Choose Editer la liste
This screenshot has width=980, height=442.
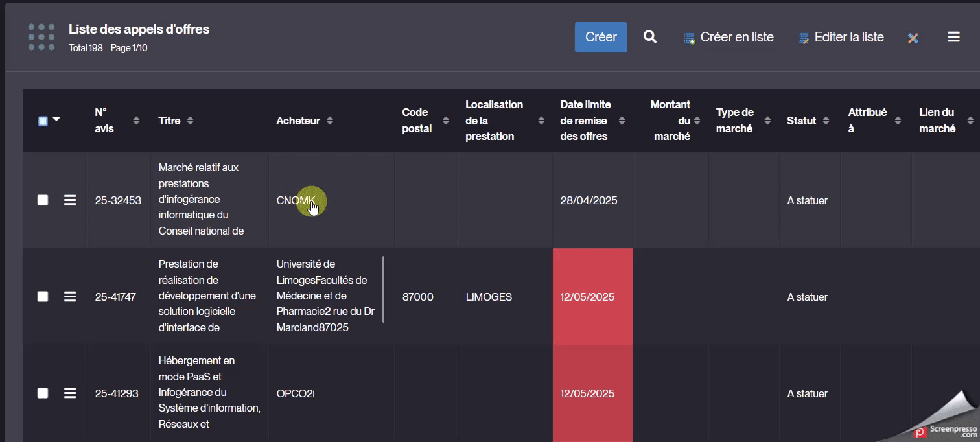click(x=841, y=38)
